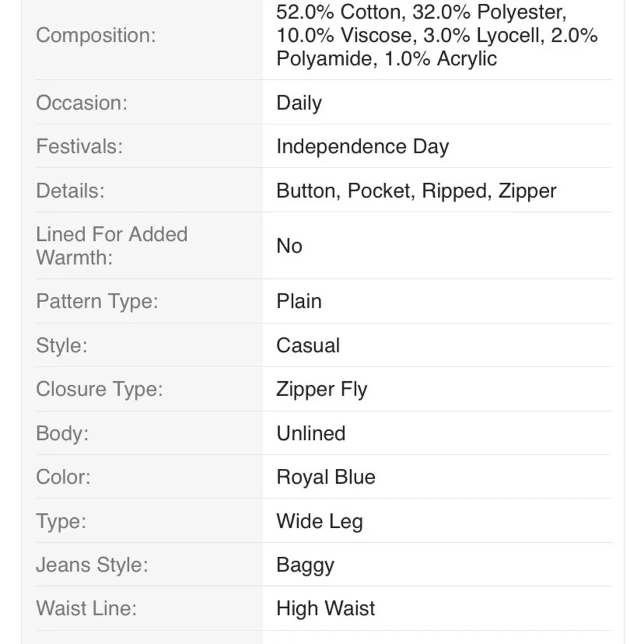The image size is (644, 644).
Task: Click the Details label
Action: (x=70, y=191)
